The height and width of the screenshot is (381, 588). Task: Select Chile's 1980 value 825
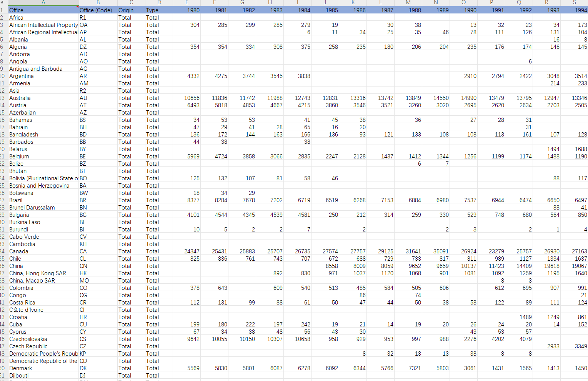point(187,259)
